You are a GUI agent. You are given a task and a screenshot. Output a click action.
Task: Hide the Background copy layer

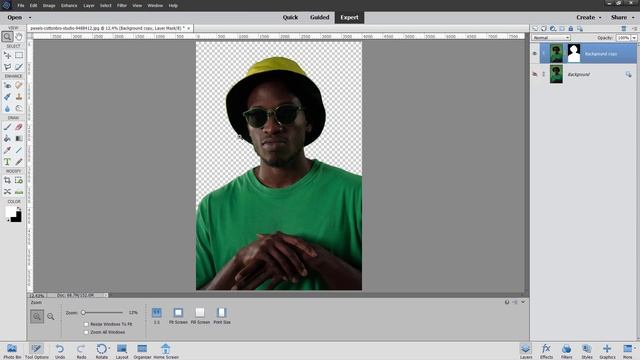click(x=535, y=53)
